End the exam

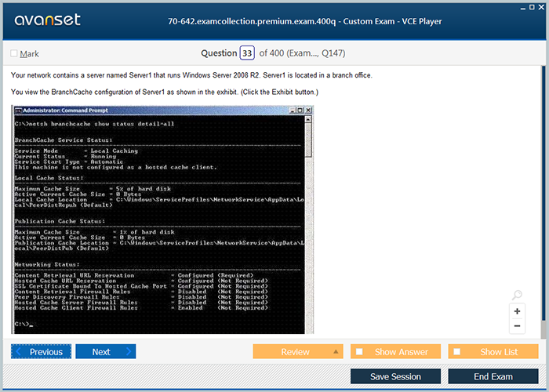pos(493,376)
